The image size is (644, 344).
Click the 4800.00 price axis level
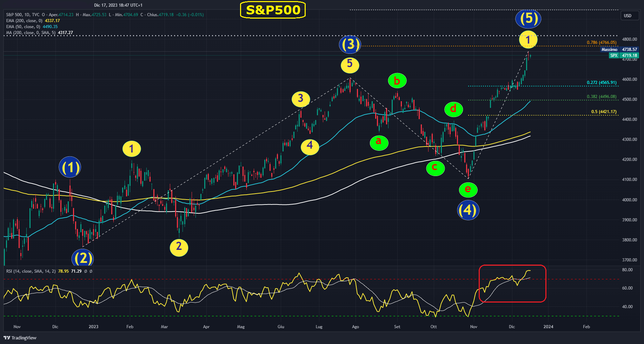[630, 39]
